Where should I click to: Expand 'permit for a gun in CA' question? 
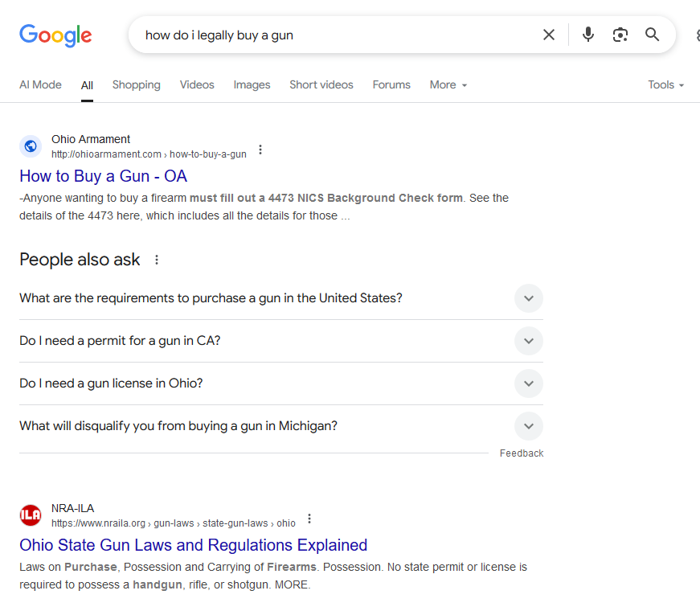click(x=280, y=341)
